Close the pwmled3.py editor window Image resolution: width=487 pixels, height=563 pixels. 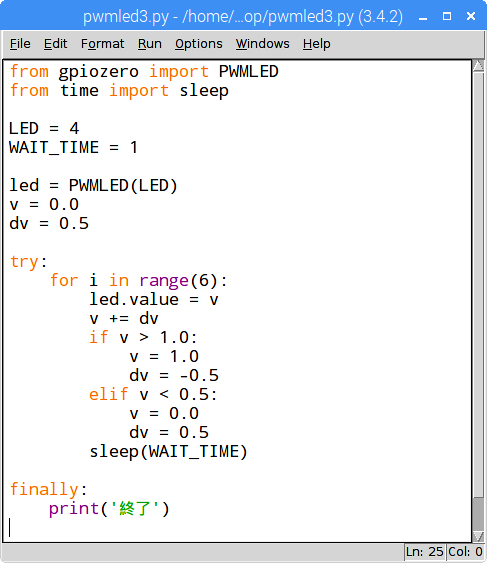tap(471, 16)
